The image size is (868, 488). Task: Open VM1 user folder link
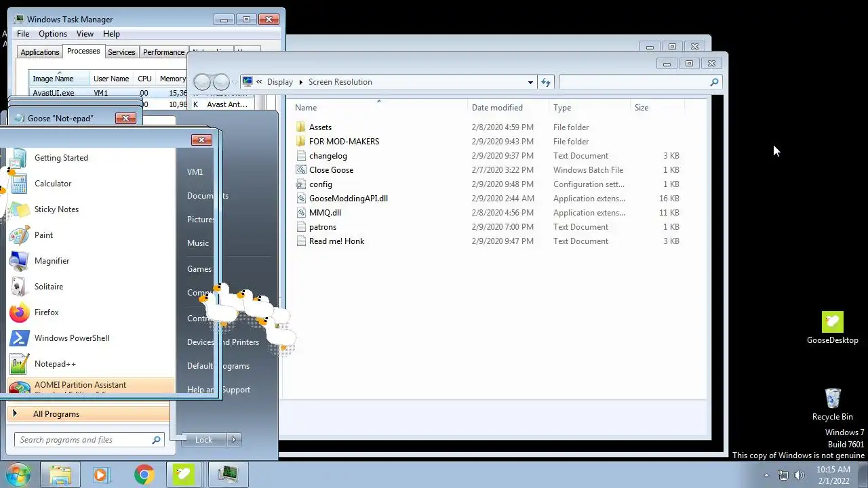click(195, 172)
